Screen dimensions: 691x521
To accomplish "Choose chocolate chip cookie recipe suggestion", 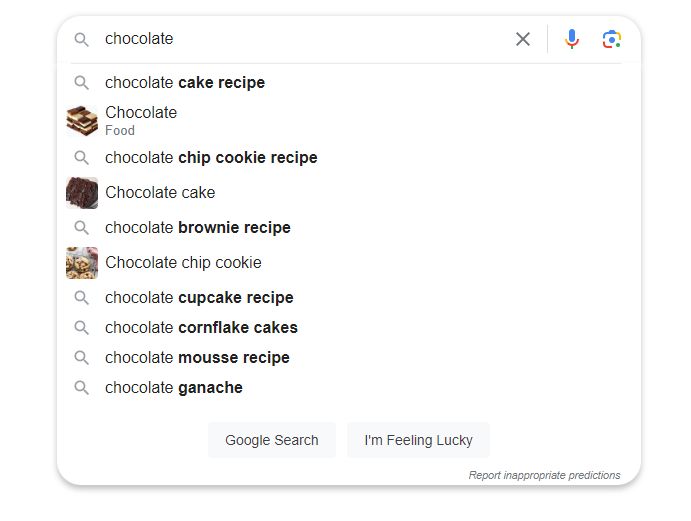I will [211, 157].
